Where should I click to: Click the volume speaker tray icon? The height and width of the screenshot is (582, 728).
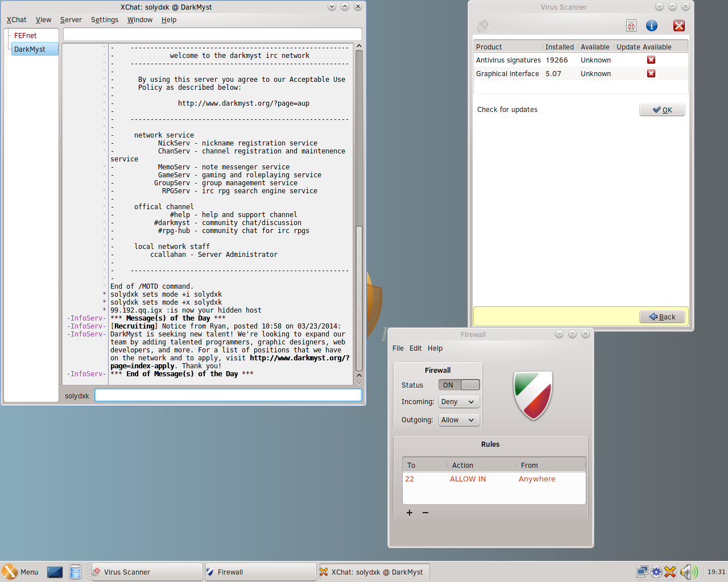coord(688,572)
